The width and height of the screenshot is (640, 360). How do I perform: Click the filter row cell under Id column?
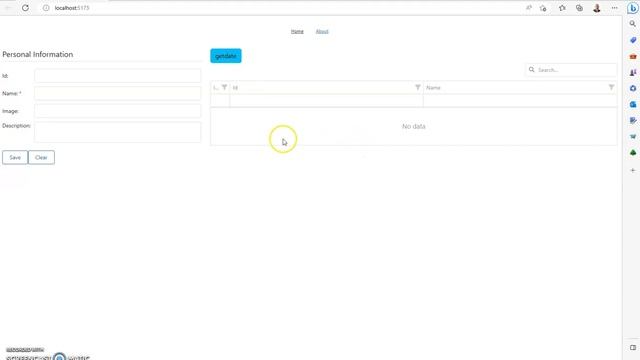(327, 100)
